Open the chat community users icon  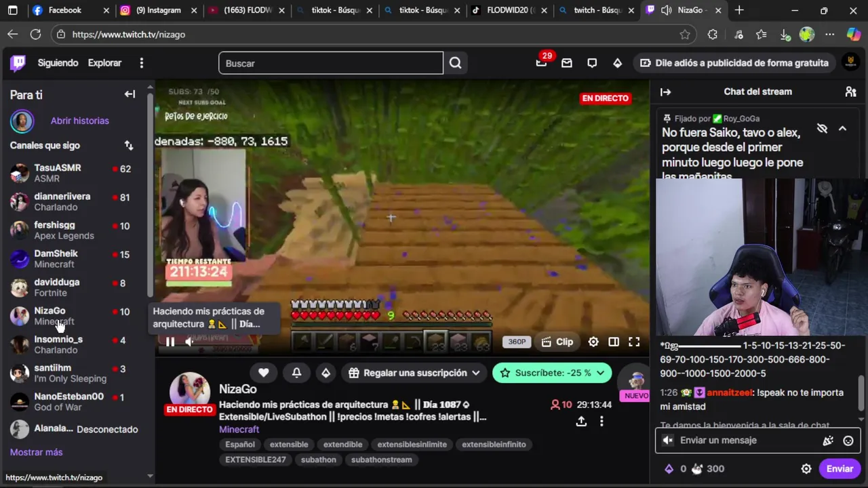click(850, 91)
